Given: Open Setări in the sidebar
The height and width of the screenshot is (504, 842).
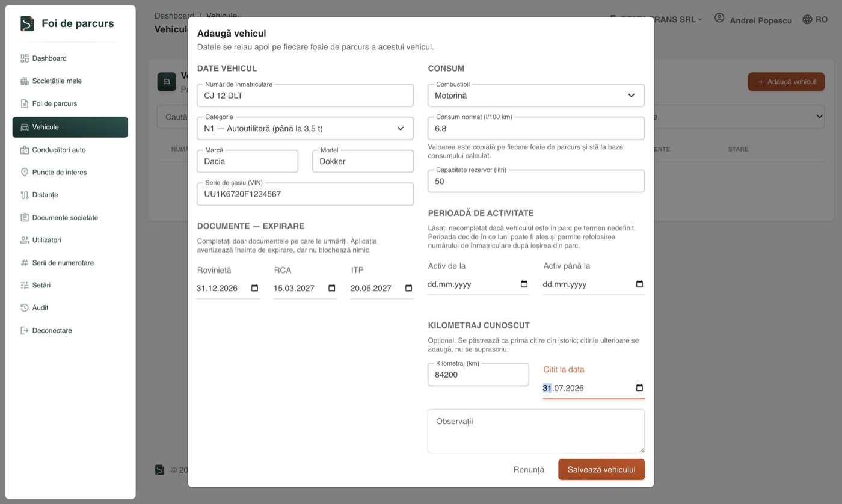Looking at the screenshot, I should [70, 285].
